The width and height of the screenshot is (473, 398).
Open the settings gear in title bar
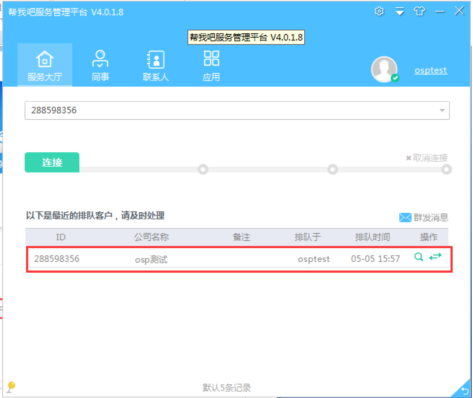click(379, 11)
